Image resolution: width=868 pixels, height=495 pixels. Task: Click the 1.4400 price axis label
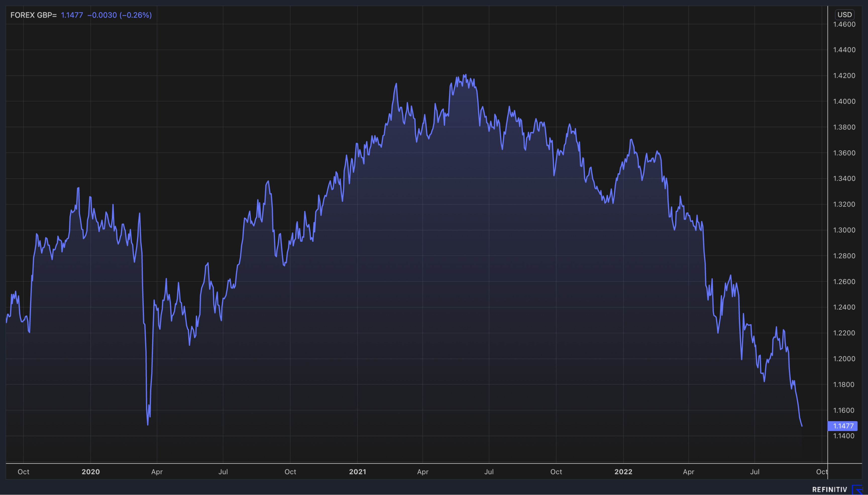(844, 50)
